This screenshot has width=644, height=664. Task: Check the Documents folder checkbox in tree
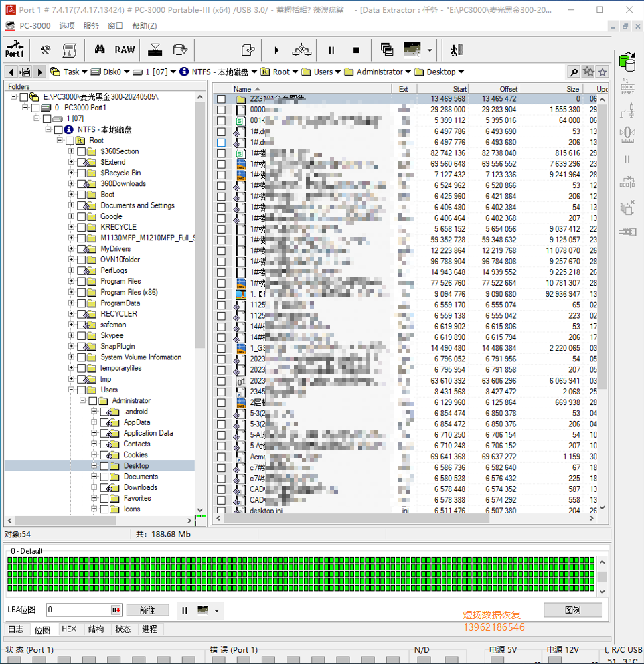pos(104,477)
